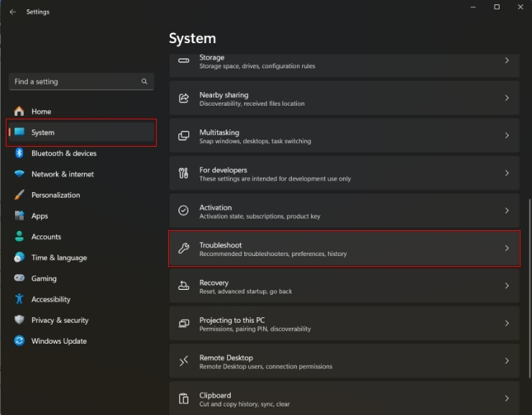Click the Apps icon in sidebar
This screenshot has width=532, height=415.
coord(19,216)
